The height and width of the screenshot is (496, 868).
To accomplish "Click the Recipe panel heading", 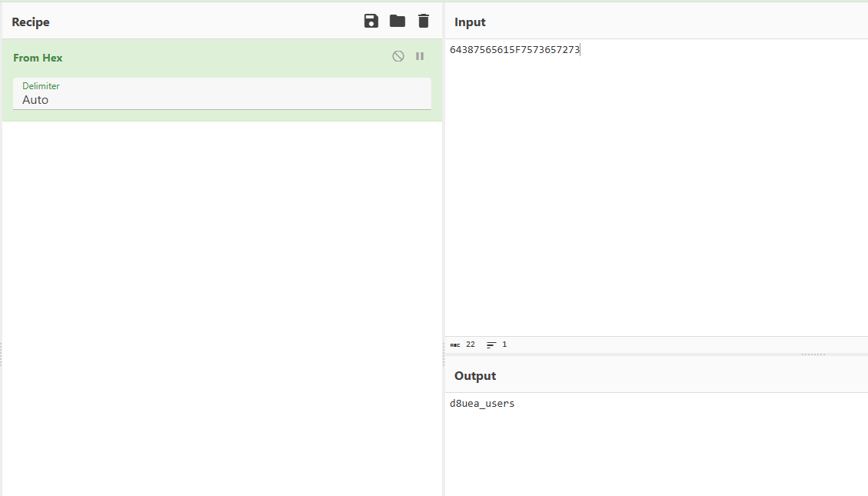I will 31,22.
